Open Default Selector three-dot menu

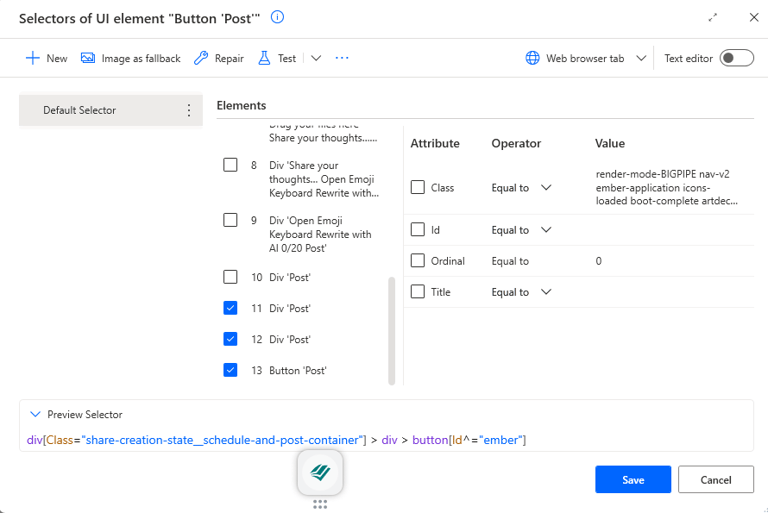189,110
